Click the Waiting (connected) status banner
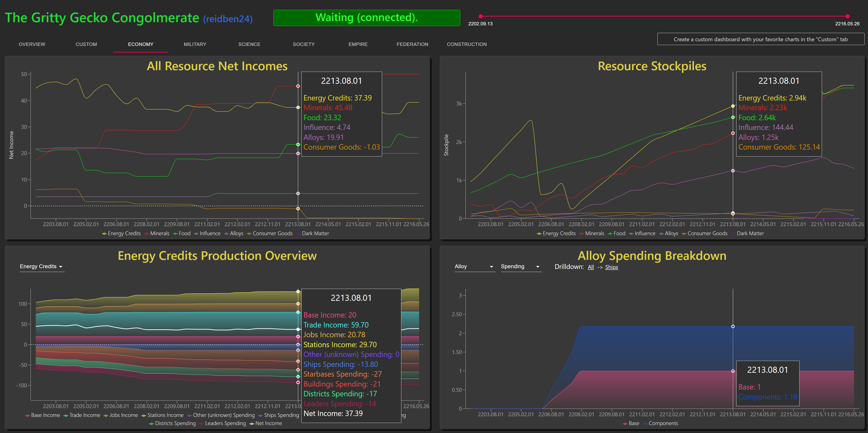868x433 pixels. [x=366, y=17]
